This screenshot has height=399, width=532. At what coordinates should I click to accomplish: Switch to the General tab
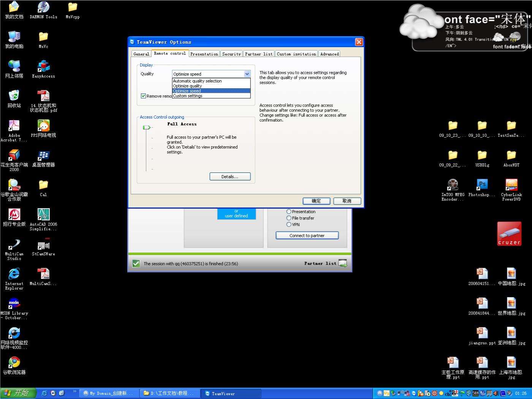(x=141, y=54)
